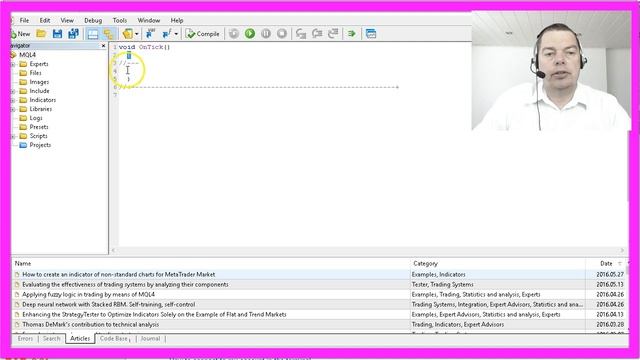640x360 pixels.
Task: Open 'Applying fuzzy logic in trading' article
Action: [89, 295]
